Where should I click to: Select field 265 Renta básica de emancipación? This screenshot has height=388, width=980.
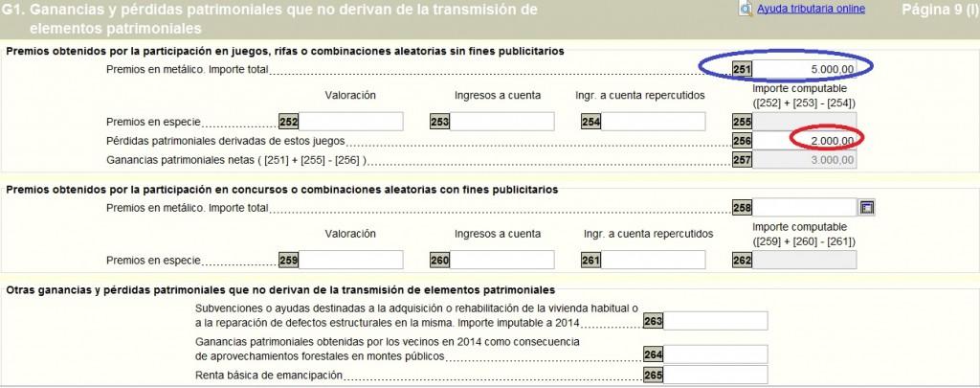pyautogui.click(x=715, y=375)
